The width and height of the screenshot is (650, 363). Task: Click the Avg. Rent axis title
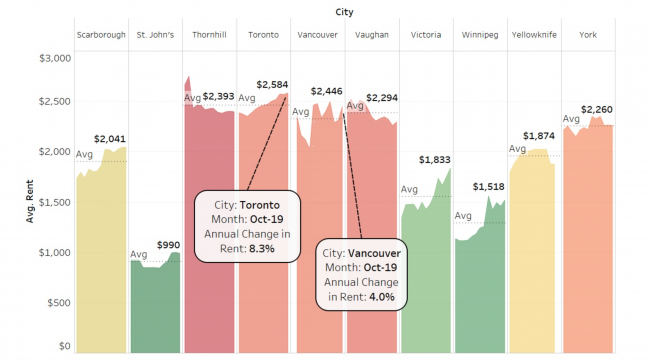(x=29, y=201)
